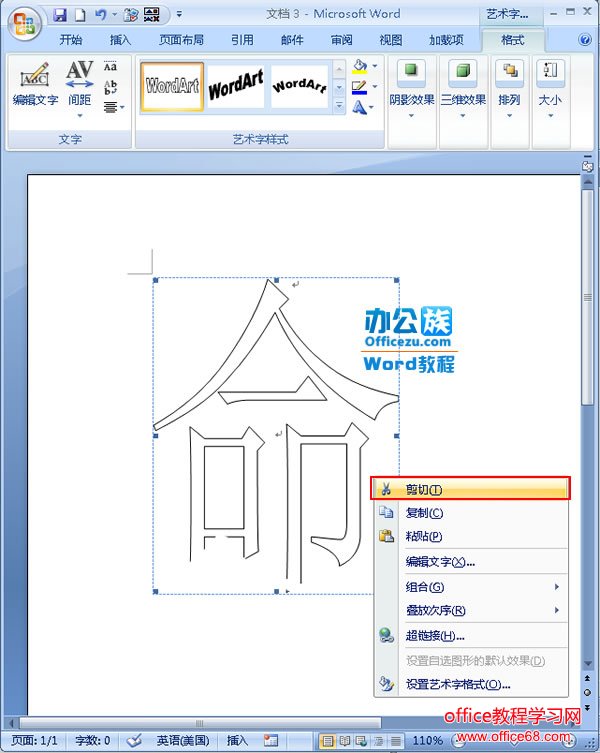Click the next page double-arrow button
This screenshot has height=753, width=600.
(588, 707)
